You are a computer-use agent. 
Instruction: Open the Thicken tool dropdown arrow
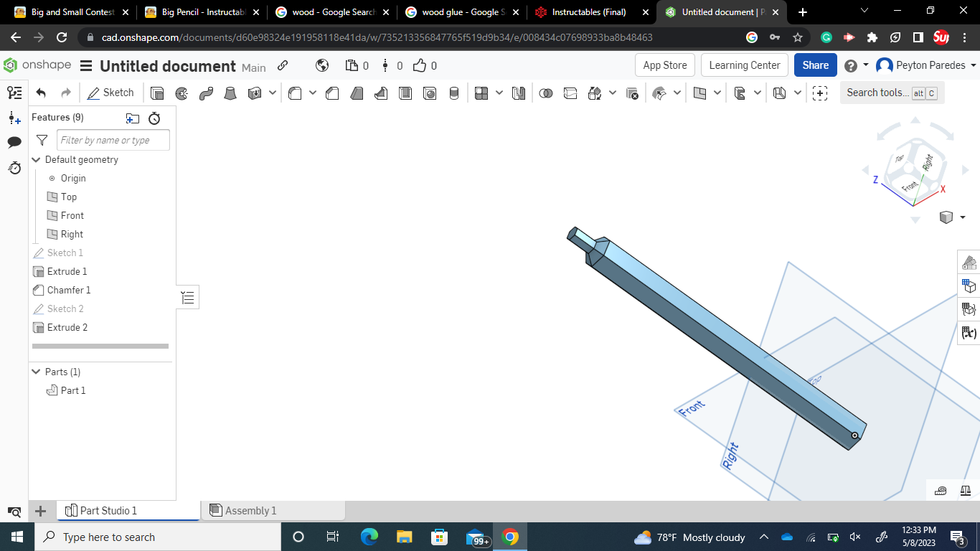[273, 93]
